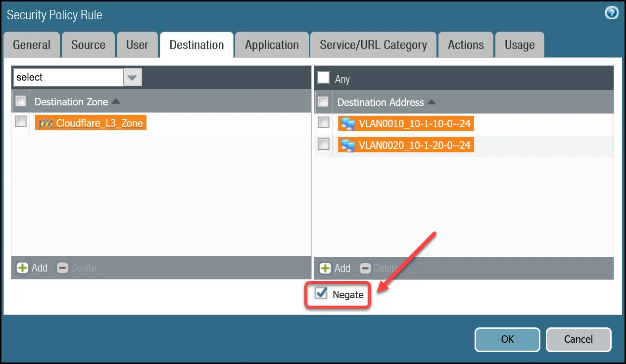Select the checkbox next to Cloudflare_L3_Zone
The width and height of the screenshot is (626, 364).
click(20, 121)
